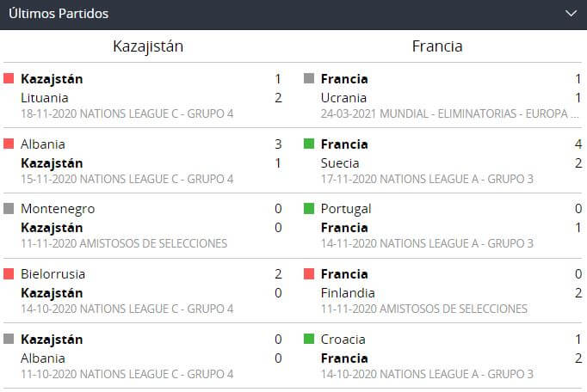This screenshot has height=392, width=587.
Task: Open the Montenegro team link
Action: click(58, 209)
